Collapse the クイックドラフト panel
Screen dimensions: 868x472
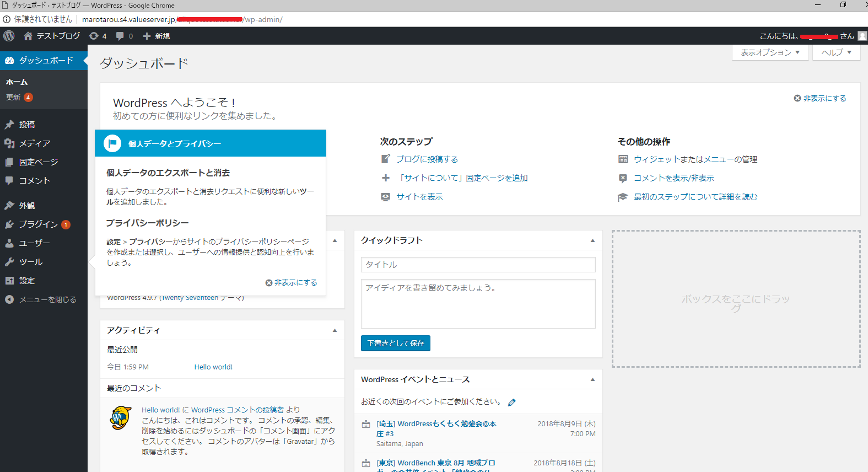[x=593, y=240]
